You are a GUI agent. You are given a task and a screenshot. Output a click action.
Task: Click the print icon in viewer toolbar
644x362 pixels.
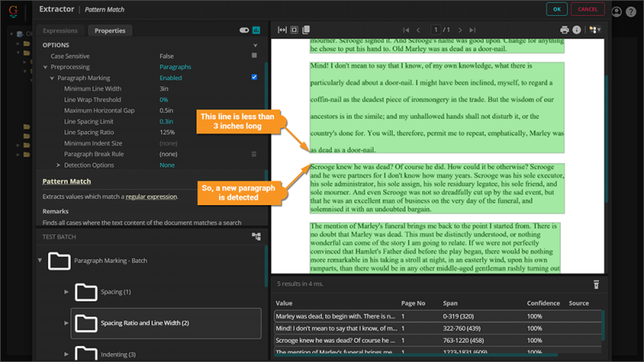point(564,30)
